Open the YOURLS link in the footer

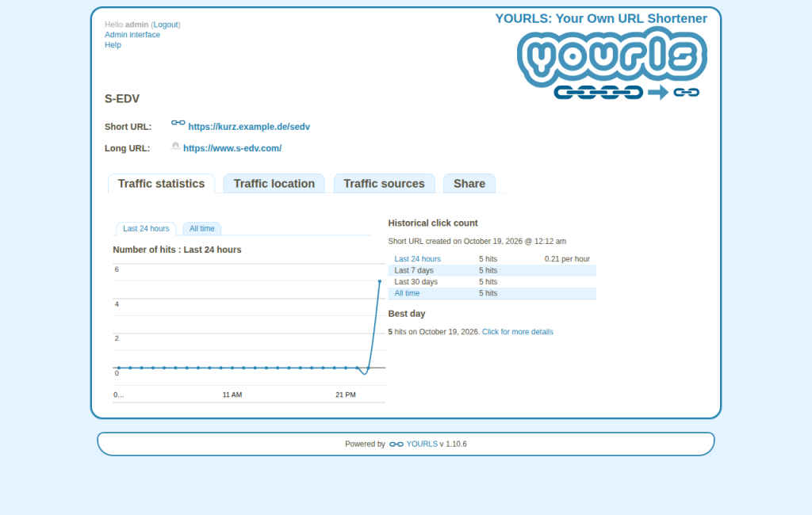422,444
